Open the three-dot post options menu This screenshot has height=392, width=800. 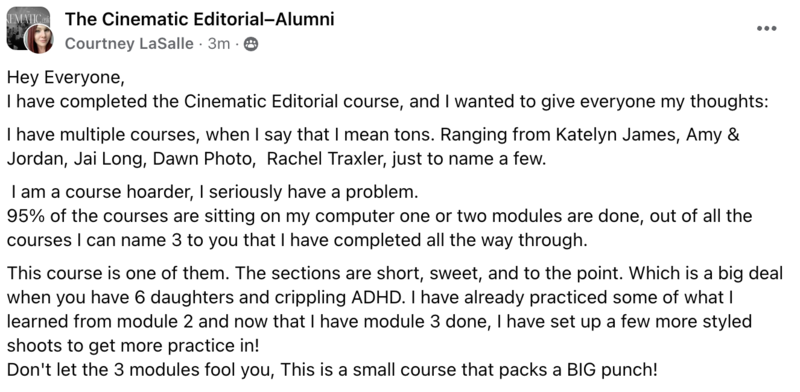tap(766, 29)
